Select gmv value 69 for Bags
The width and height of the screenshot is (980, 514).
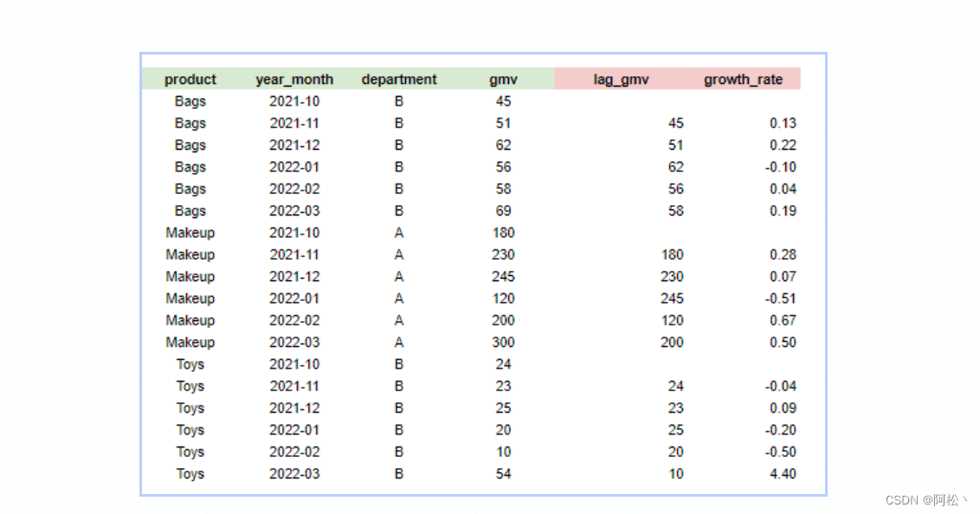pyautogui.click(x=503, y=211)
